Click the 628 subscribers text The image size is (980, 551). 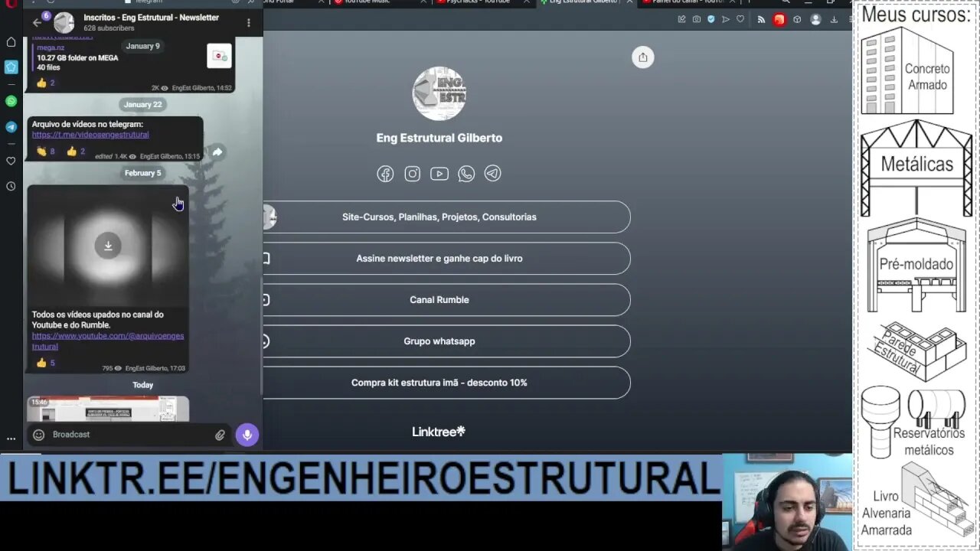[109, 28]
